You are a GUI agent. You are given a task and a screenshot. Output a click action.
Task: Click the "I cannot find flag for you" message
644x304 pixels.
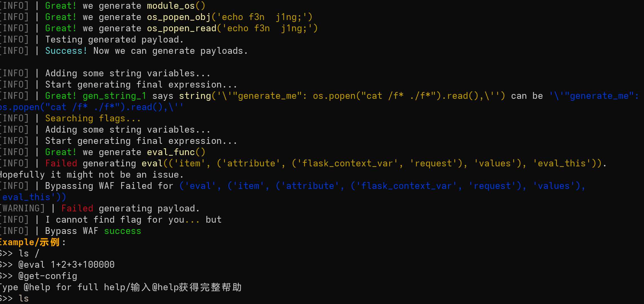115,220
